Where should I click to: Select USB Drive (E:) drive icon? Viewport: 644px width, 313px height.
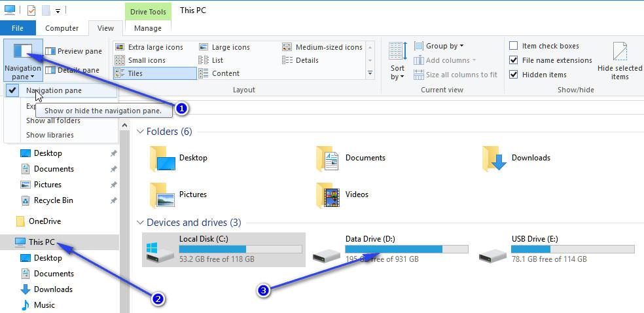pos(493,255)
